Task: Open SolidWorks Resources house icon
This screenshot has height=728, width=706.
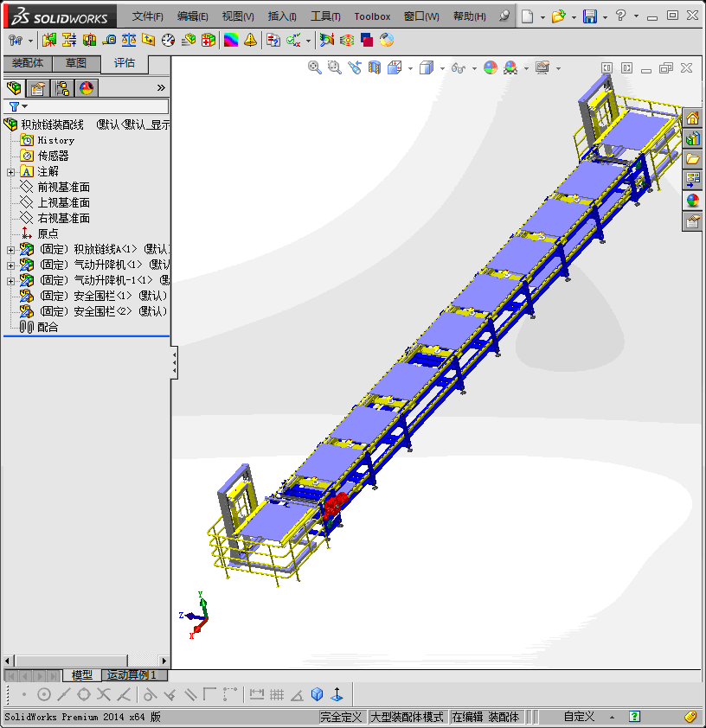Action: pyautogui.click(x=692, y=118)
